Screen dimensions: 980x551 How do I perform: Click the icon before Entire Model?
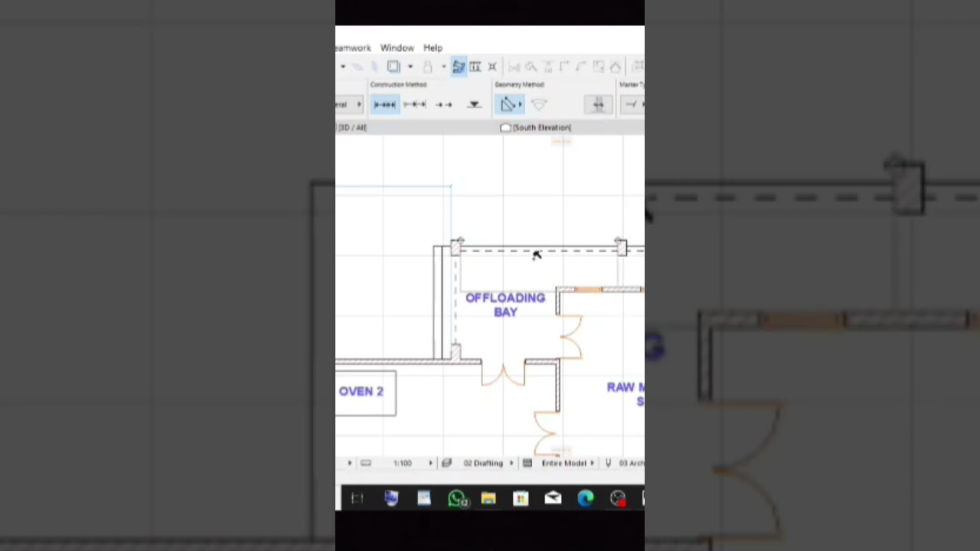point(528,463)
